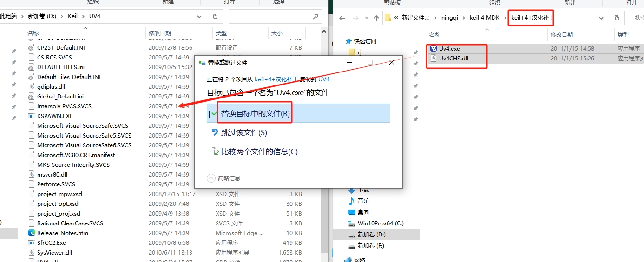Open 桌面 in right navigation pane
Screen dimensions: 644x262
click(363, 212)
